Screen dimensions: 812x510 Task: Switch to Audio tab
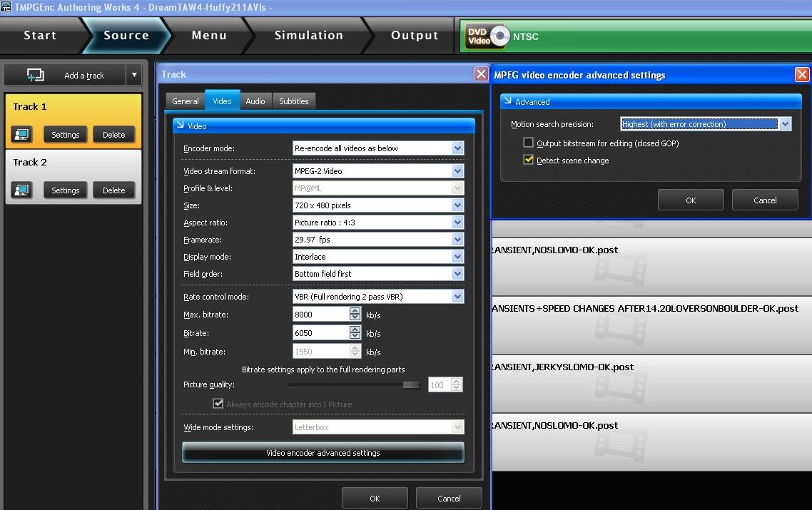click(255, 101)
